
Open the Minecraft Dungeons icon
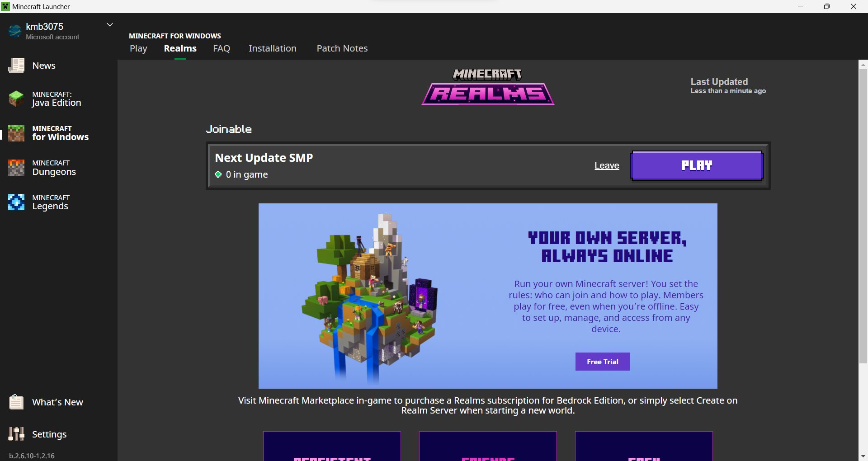[16, 168]
